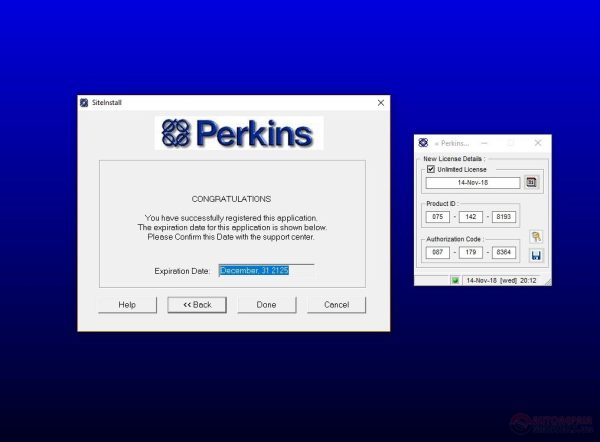This screenshot has height=442, width=600.
Task: Click the keys generate icon in license window
Action: (536, 236)
